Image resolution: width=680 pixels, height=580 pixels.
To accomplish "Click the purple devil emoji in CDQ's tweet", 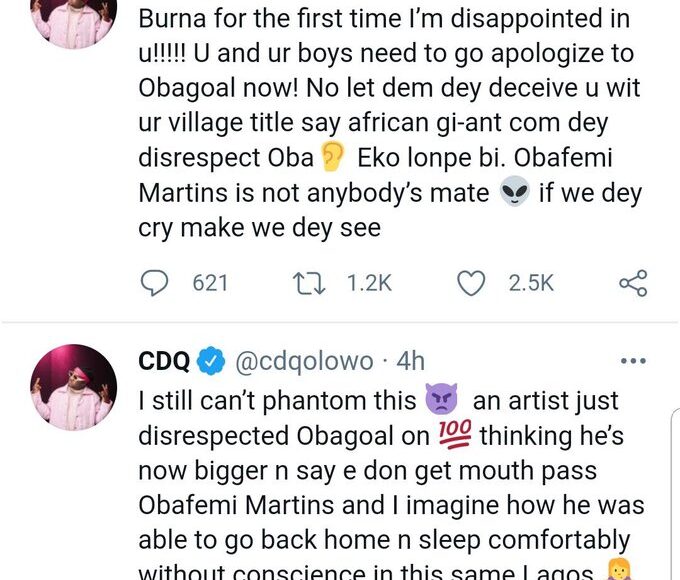I will click(x=440, y=401).
